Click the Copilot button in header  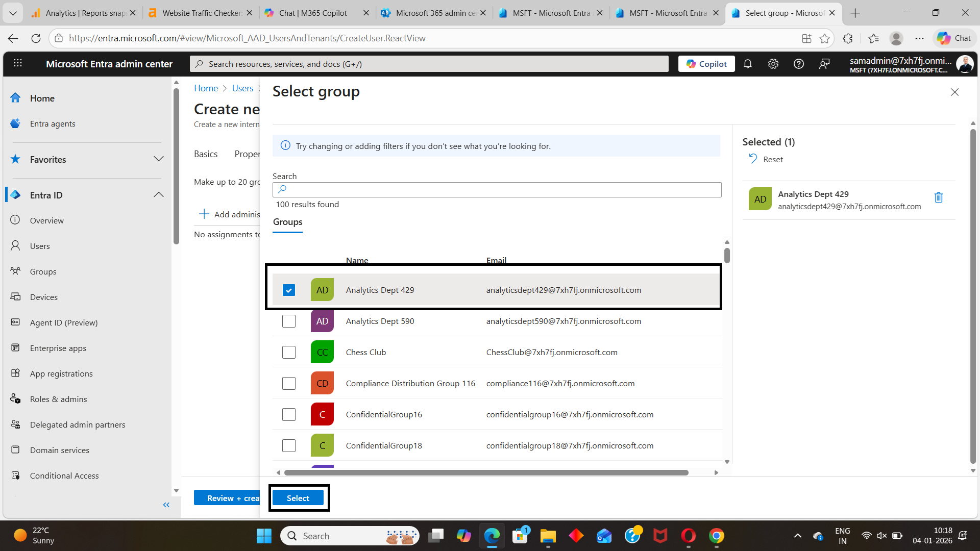706,64
